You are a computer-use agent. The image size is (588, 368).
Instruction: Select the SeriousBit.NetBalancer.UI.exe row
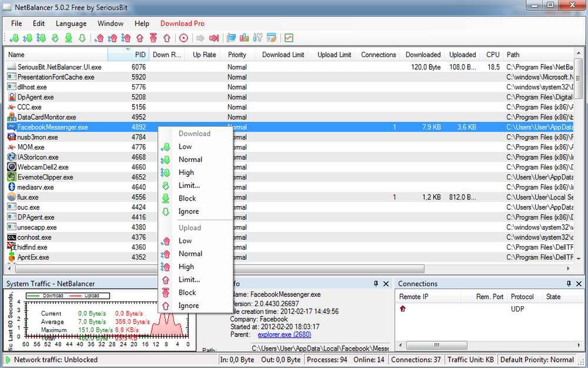pos(289,67)
